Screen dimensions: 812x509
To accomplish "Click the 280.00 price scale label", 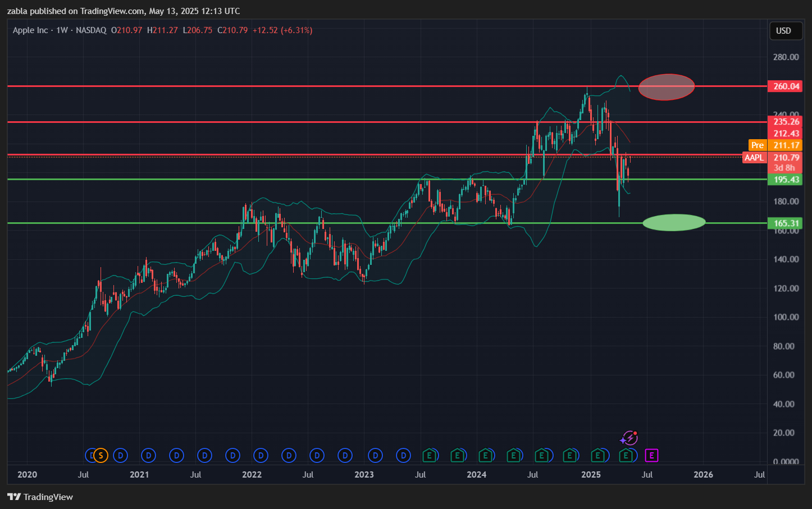I will [786, 57].
